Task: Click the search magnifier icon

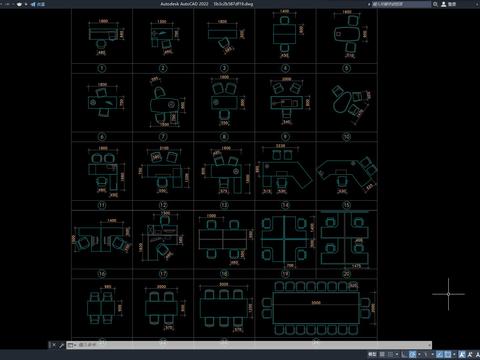Action: pyautogui.click(x=435, y=4)
